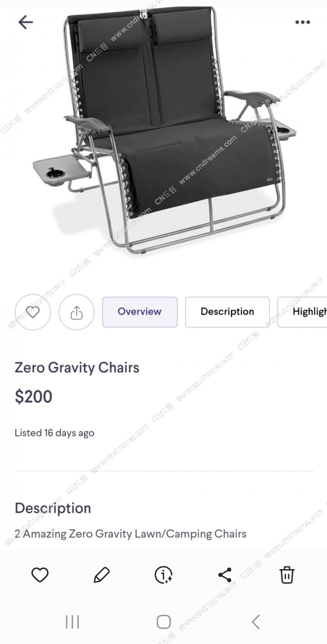Image resolution: width=327 pixels, height=644 pixels.
Task: Share listing via bottom share icon
Action: tap(225, 575)
